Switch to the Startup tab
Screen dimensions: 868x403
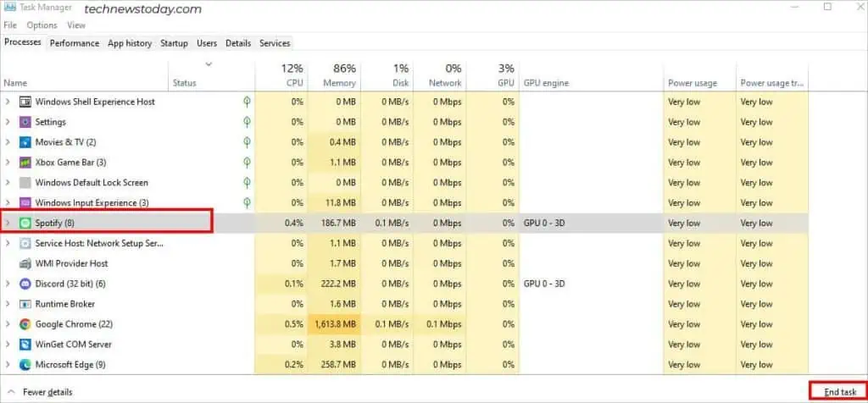point(174,43)
